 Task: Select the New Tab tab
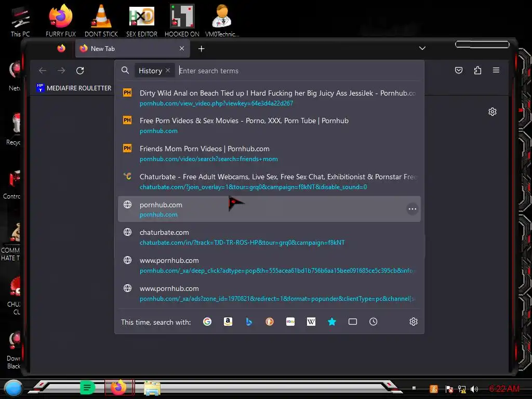click(x=132, y=48)
